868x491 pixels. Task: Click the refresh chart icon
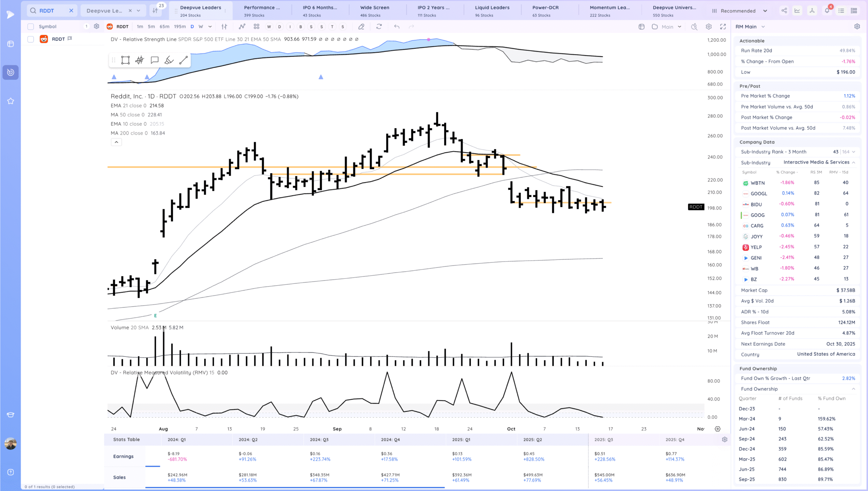tap(379, 26)
